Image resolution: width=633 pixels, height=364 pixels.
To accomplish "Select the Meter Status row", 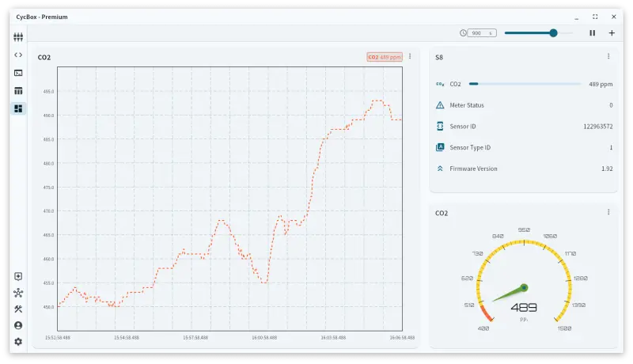I will pos(523,105).
